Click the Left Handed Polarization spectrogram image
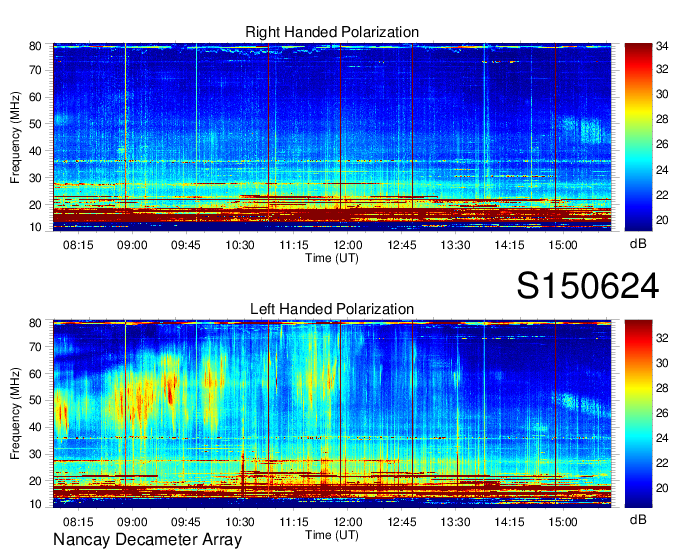The width and height of the screenshot is (680, 552). point(332,414)
